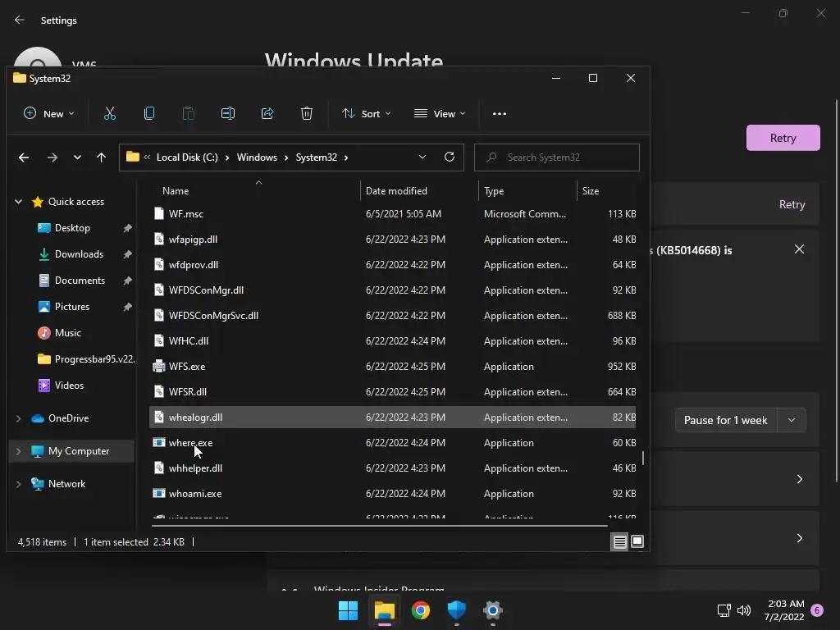Select the WFDSConMgrSvc.dll file
The image size is (840, 630).
[x=392, y=316]
